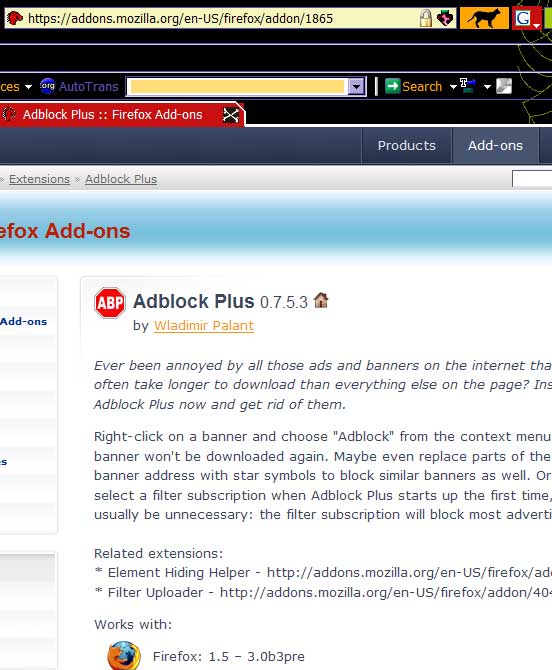Select the Adblock Plus :: Firefox Add-ons tab
Viewport: 552px width, 670px height.
113,115
